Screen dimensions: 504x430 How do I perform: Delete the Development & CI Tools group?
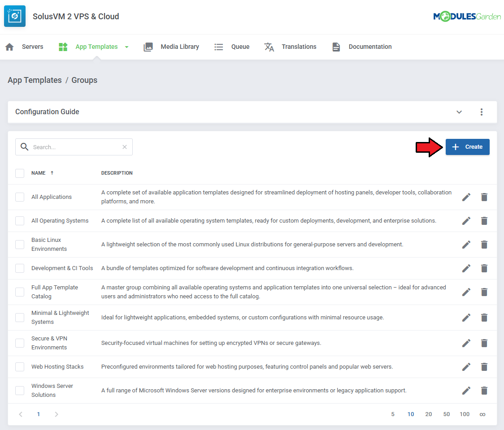[484, 268]
